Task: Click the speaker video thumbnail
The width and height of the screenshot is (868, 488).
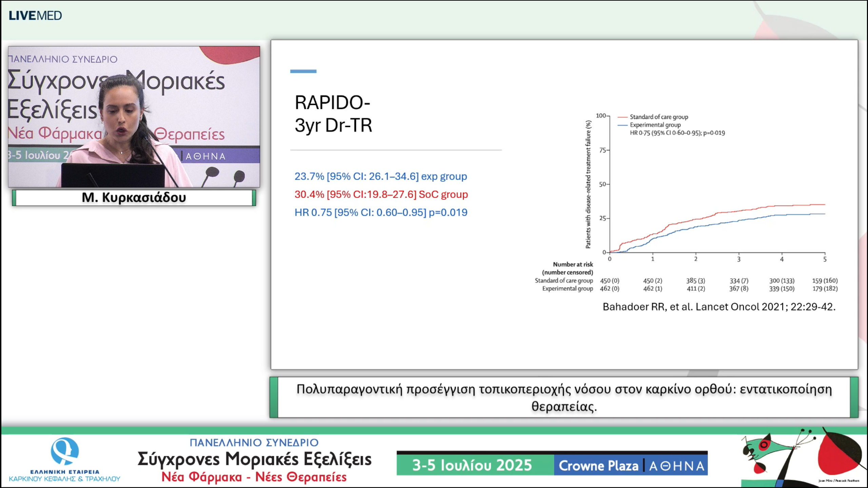Action: click(x=134, y=117)
